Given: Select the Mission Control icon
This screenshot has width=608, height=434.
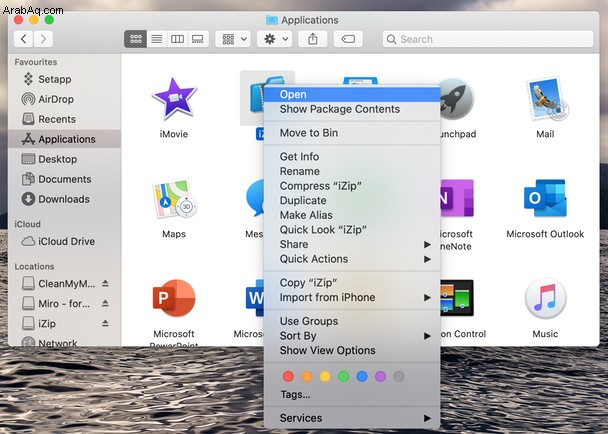Looking at the screenshot, I should point(457,298).
